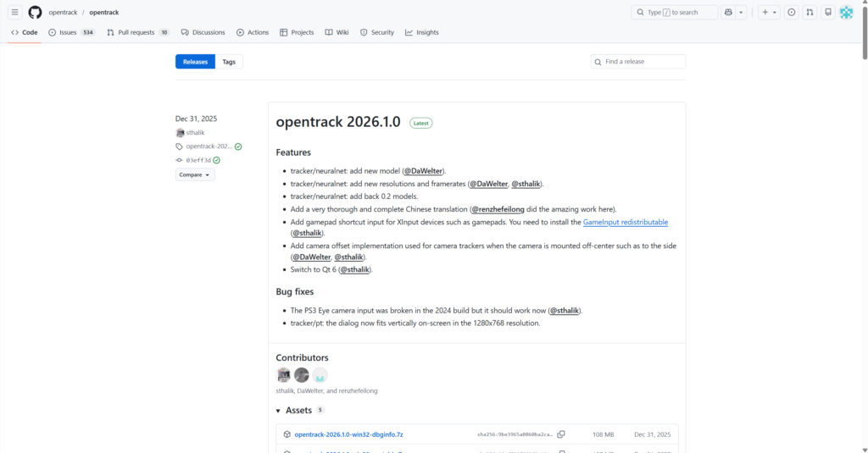The width and height of the screenshot is (868, 453).
Task: Click the opentrack owner breadcrumb link
Action: pyautogui.click(x=63, y=12)
